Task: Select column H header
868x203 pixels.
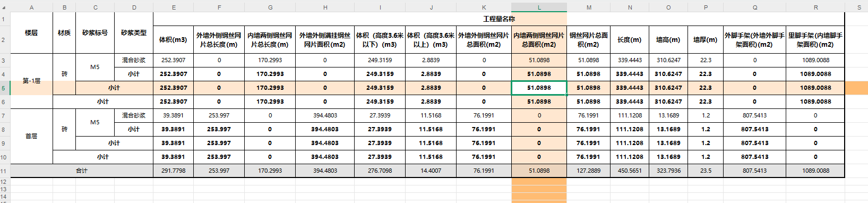Action: coord(325,7)
